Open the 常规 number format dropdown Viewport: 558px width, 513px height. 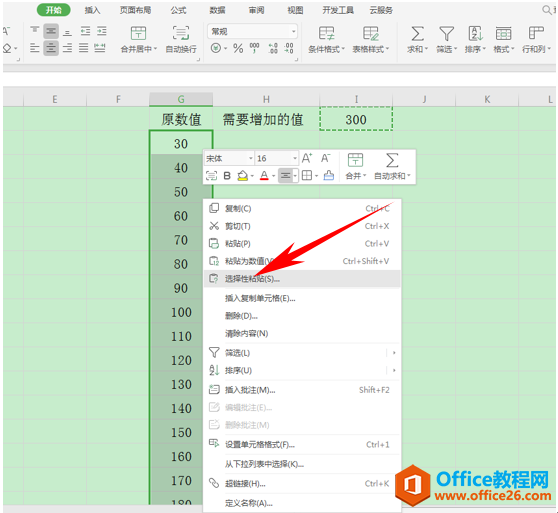pos(252,32)
